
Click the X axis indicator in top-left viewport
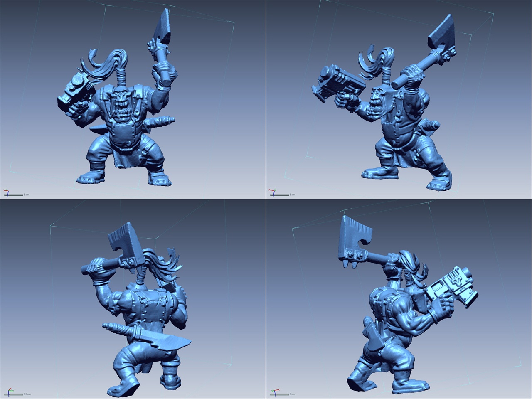(4, 190)
